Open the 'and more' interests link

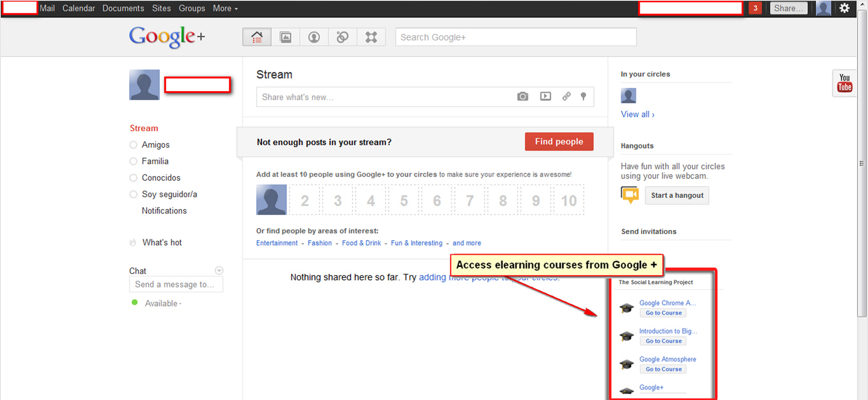pos(467,243)
